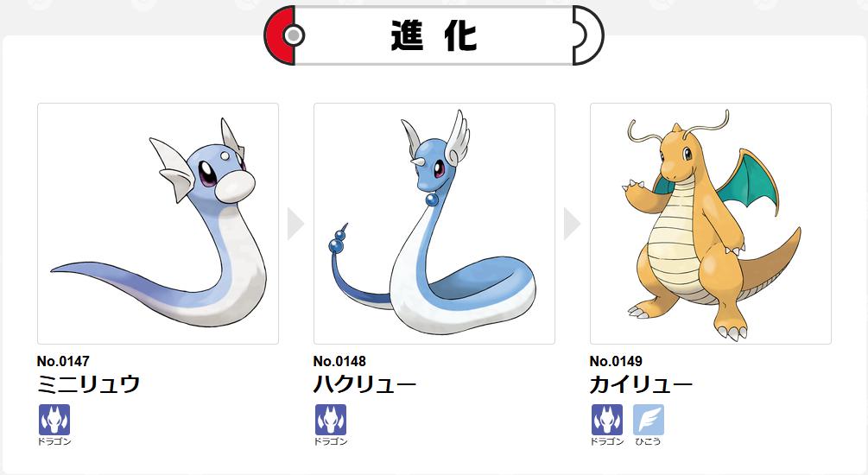
Task: Click the No.0148 number label
Action: coord(339,362)
